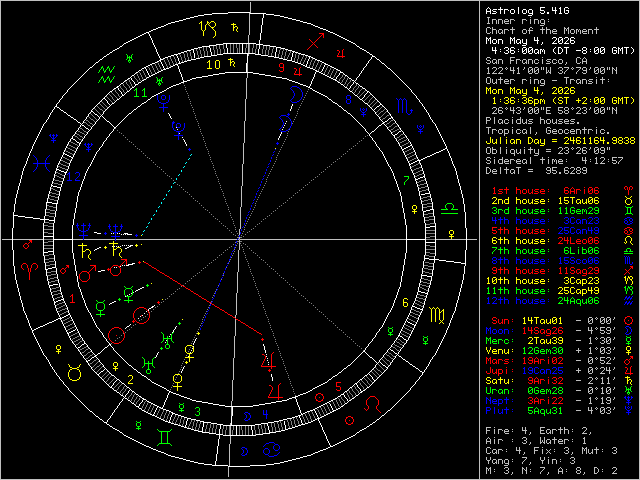Image resolution: width=640 pixels, height=480 pixels.
Task: Click the green Aquarius waves glyph in the wheel
Action: point(107,74)
